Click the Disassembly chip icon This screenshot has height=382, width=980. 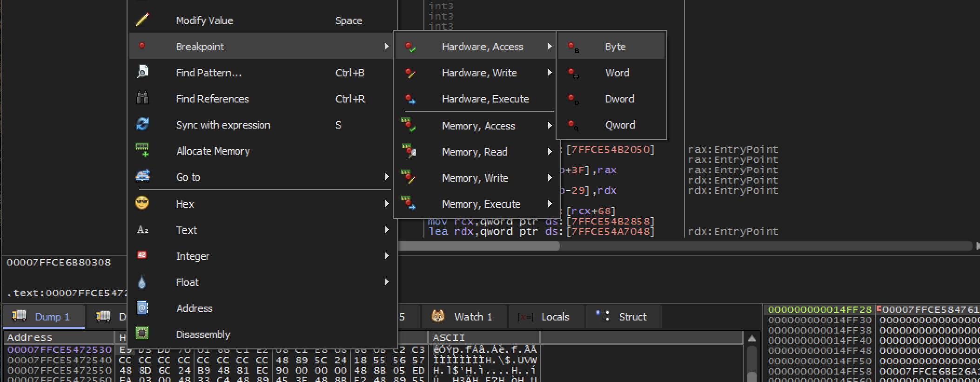(142, 334)
